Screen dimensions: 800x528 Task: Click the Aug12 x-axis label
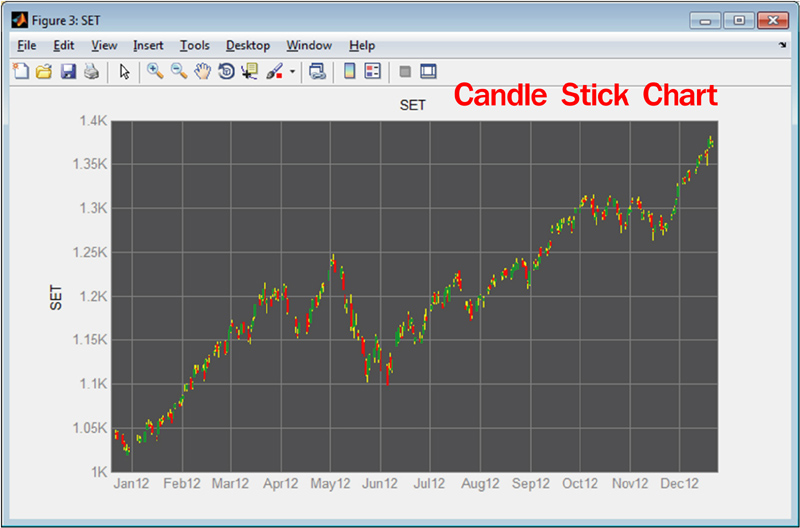pyautogui.click(x=480, y=484)
